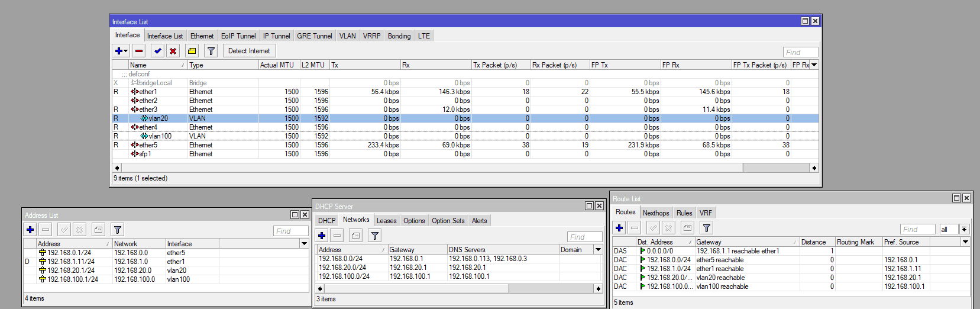Select the Nexthops tab in Route List
Screen dimensions: 980x309
656,213
